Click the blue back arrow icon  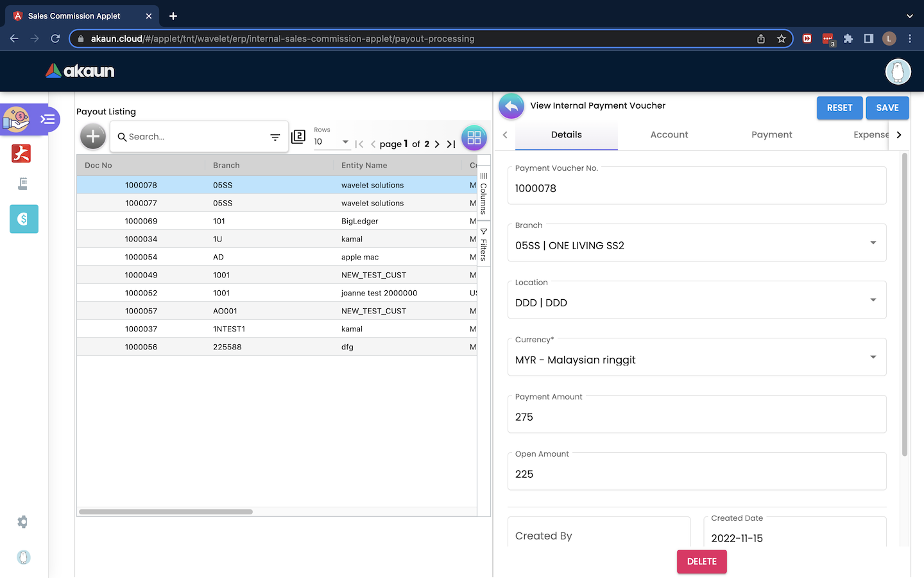pyautogui.click(x=511, y=107)
